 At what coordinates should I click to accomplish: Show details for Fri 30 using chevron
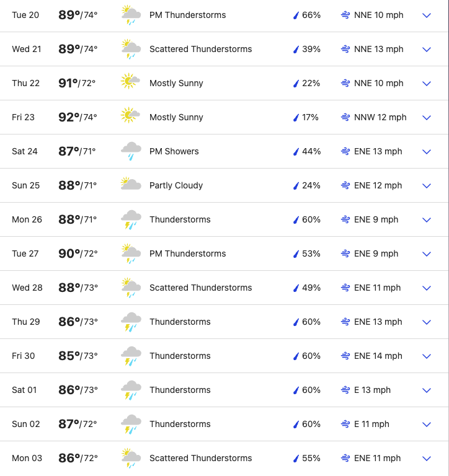[x=427, y=356]
